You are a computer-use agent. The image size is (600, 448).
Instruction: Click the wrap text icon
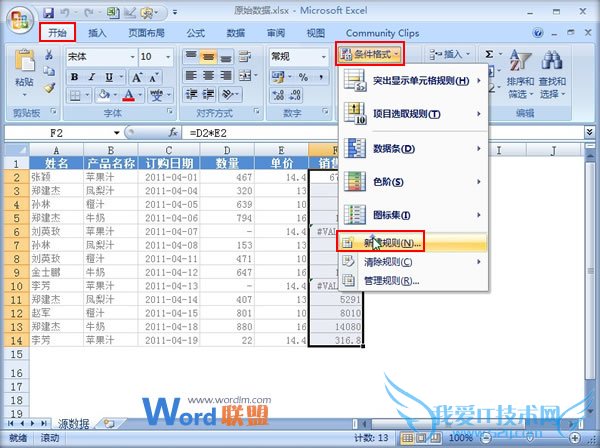tap(245, 57)
